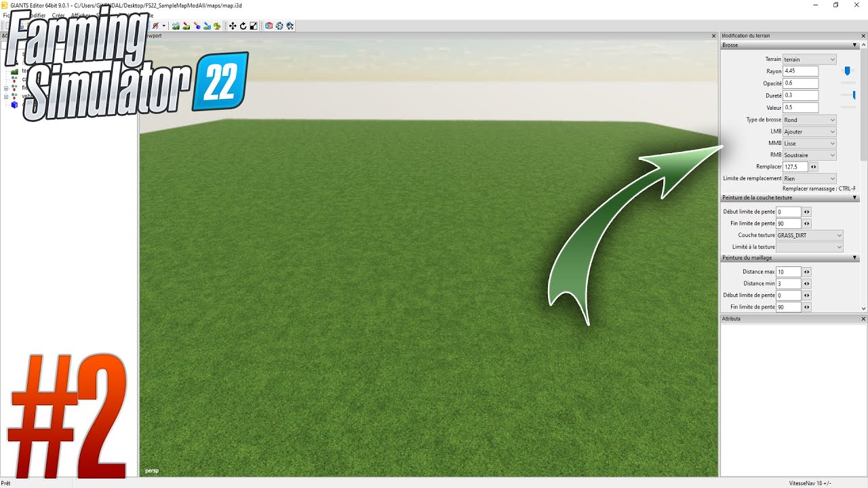Open the Terrain dropdown

coord(810,60)
